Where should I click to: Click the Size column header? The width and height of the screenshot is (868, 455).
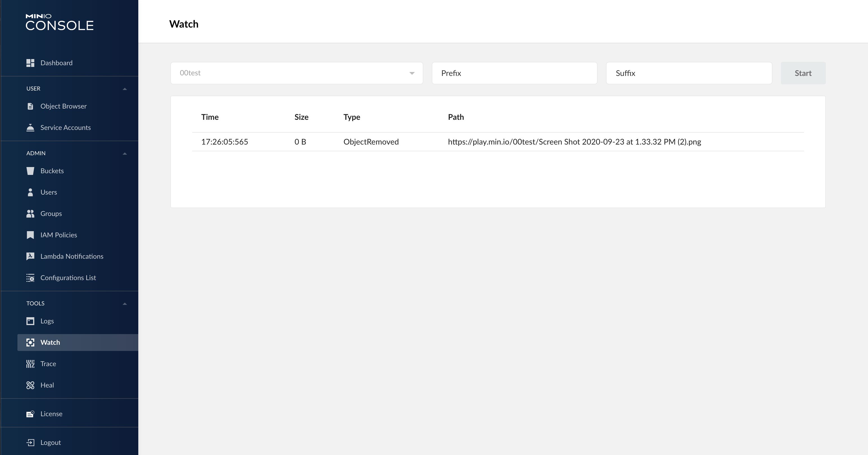click(x=301, y=117)
